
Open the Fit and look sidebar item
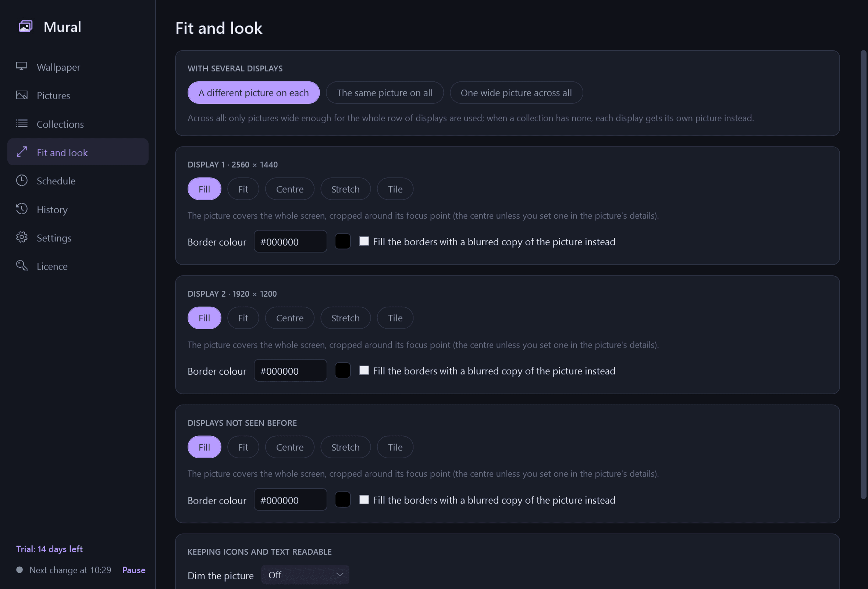pyautogui.click(x=78, y=152)
